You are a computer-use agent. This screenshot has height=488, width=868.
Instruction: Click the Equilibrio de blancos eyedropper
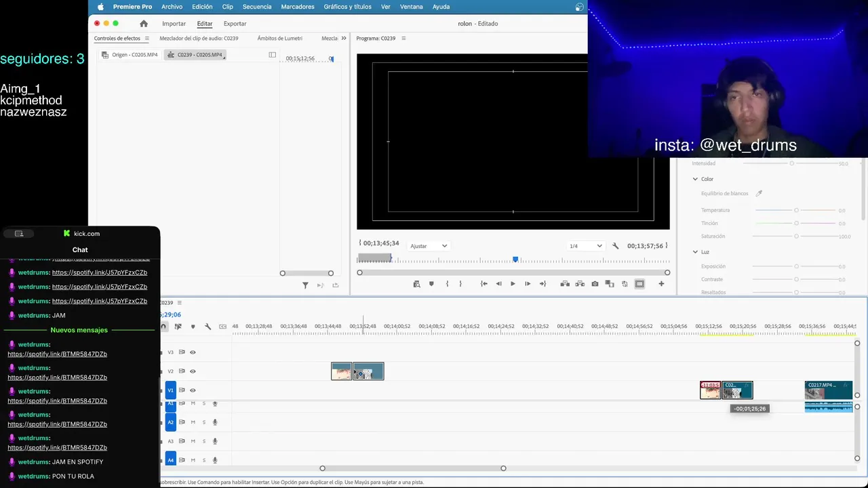click(759, 194)
